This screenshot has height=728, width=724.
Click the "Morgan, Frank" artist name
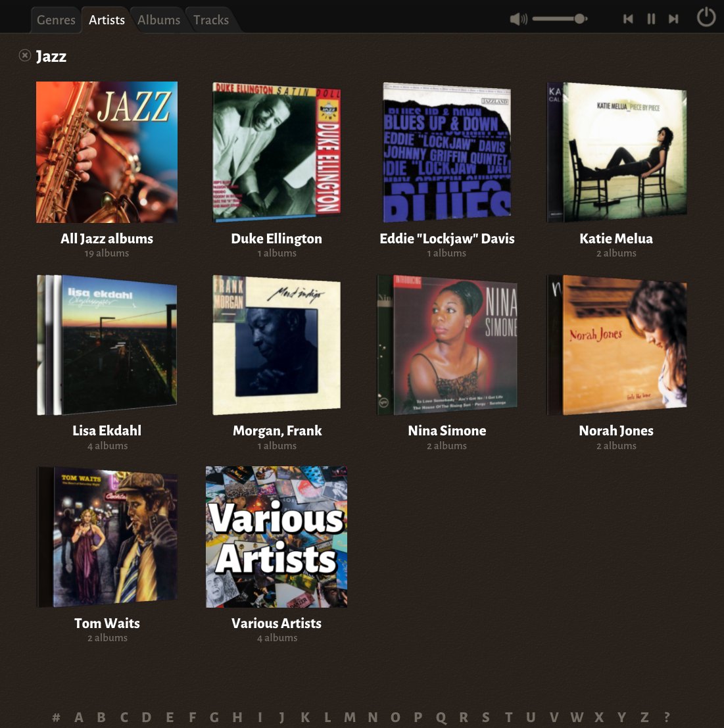click(x=277, y=431)
